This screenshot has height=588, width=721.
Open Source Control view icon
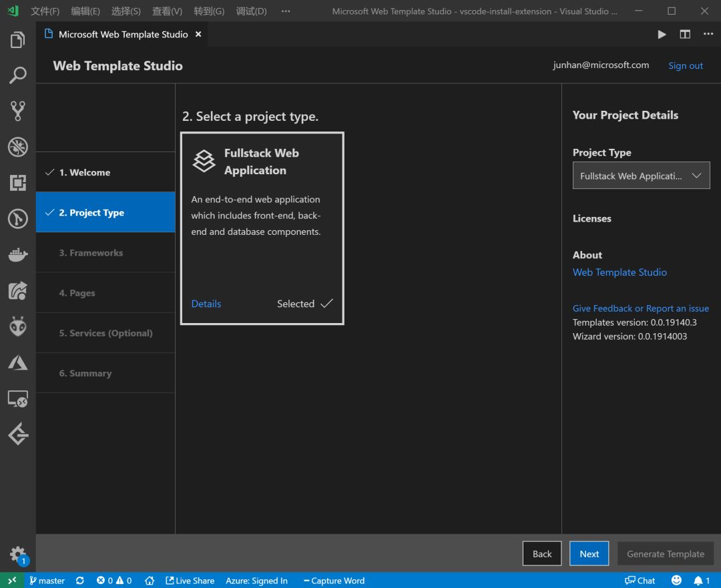[x=17, y=111]
